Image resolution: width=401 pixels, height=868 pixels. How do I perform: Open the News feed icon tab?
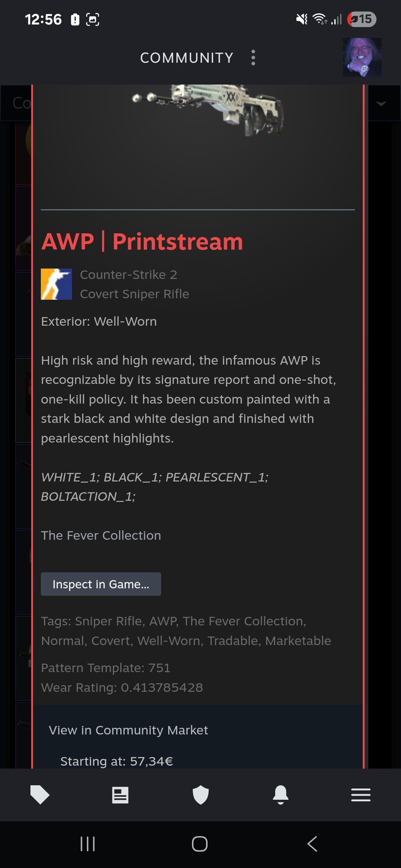coord(120,795)
